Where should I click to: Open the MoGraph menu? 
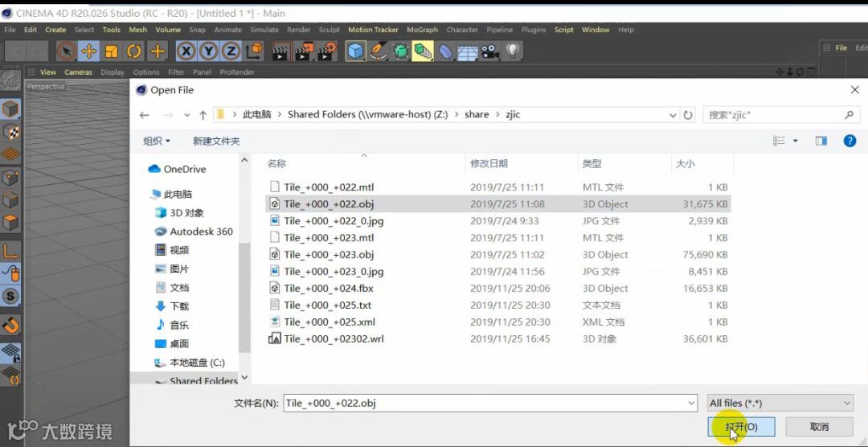click(423, 30)
